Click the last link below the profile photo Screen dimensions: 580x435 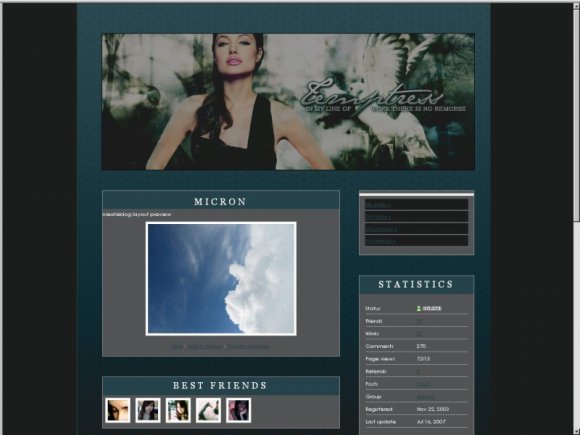248,347
